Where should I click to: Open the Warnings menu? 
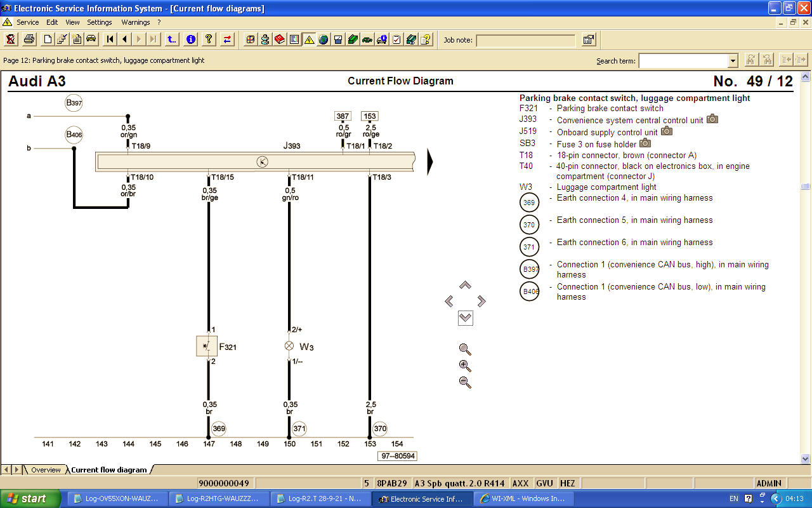point(136,22)
